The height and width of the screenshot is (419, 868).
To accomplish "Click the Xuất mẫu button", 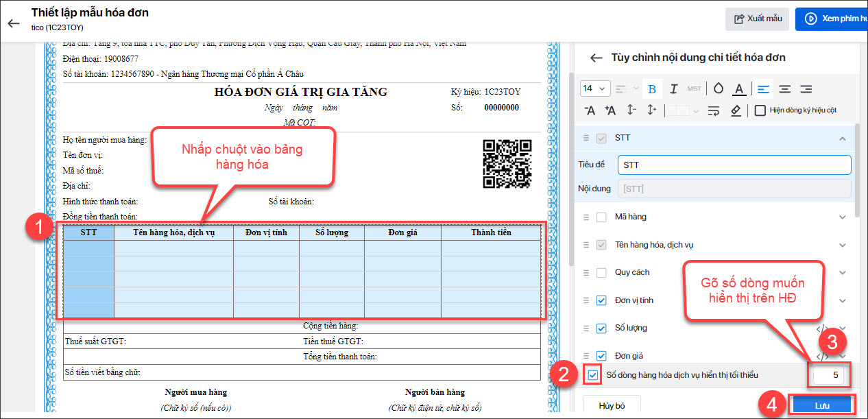I will [758, 19].
